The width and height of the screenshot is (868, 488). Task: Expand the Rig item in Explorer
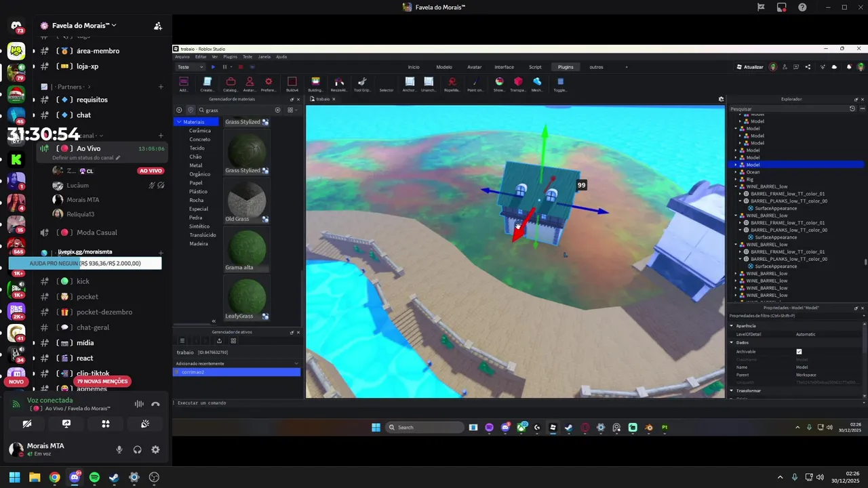[x=736, y=180]
